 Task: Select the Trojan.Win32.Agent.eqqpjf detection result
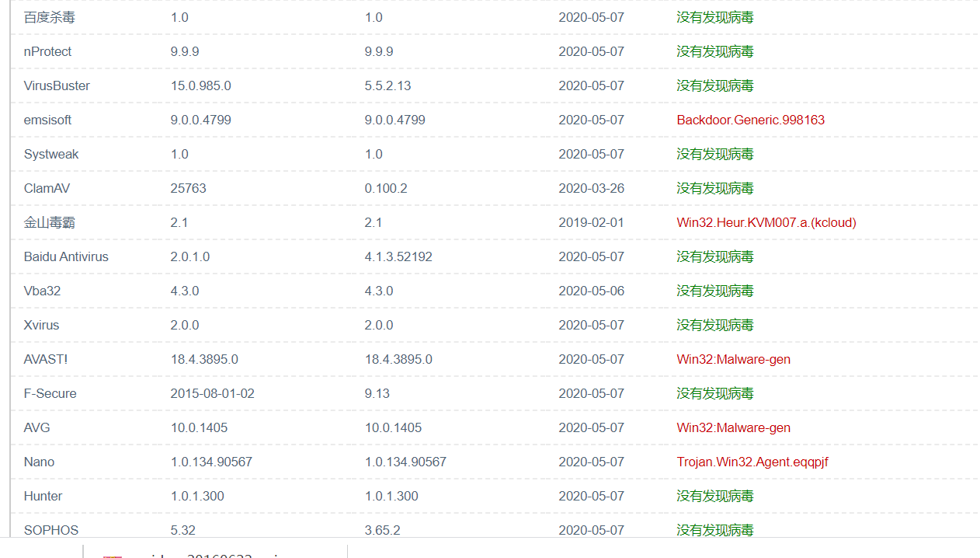[752, 462]
